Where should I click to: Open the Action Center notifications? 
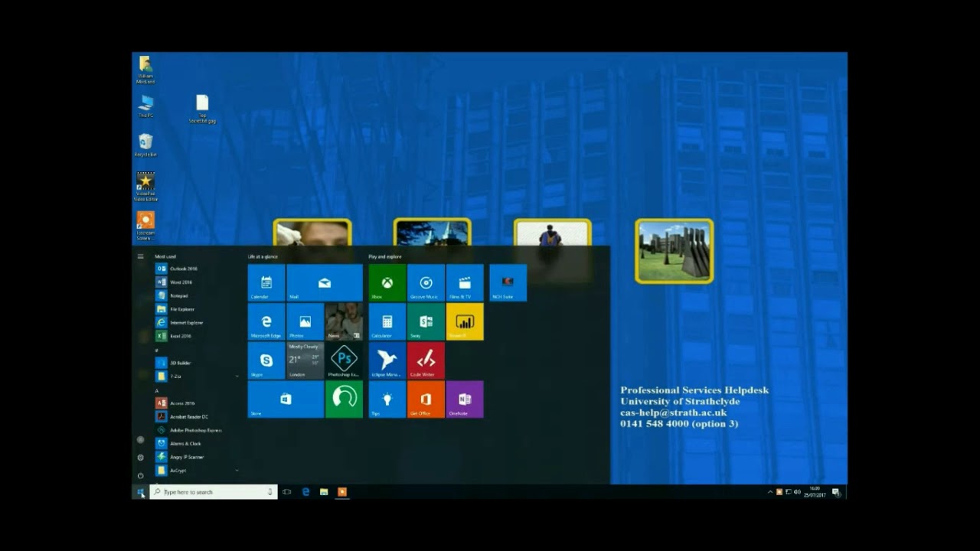point(836,492)
